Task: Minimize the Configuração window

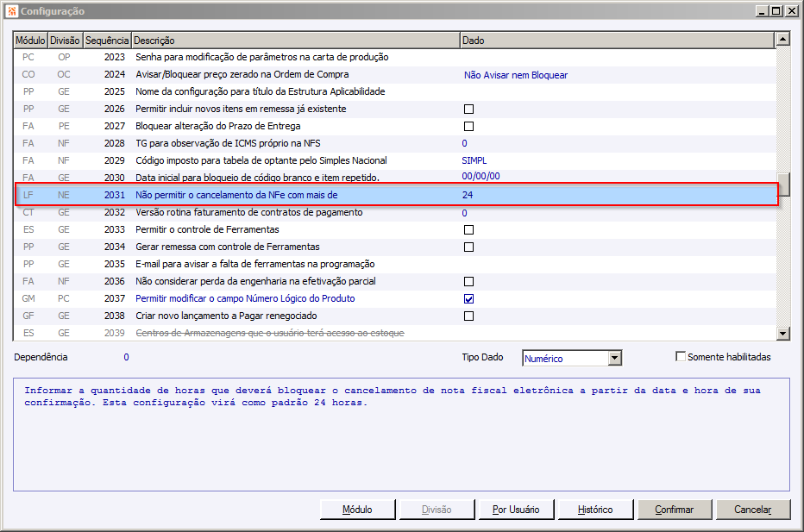Action: pyautogui.click(x=762, y=10)
